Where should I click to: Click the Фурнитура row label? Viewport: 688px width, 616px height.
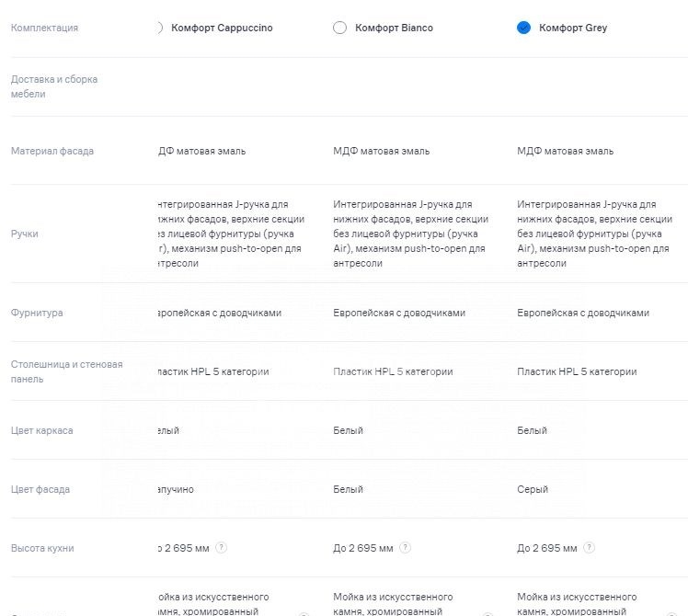click(37, 313)
